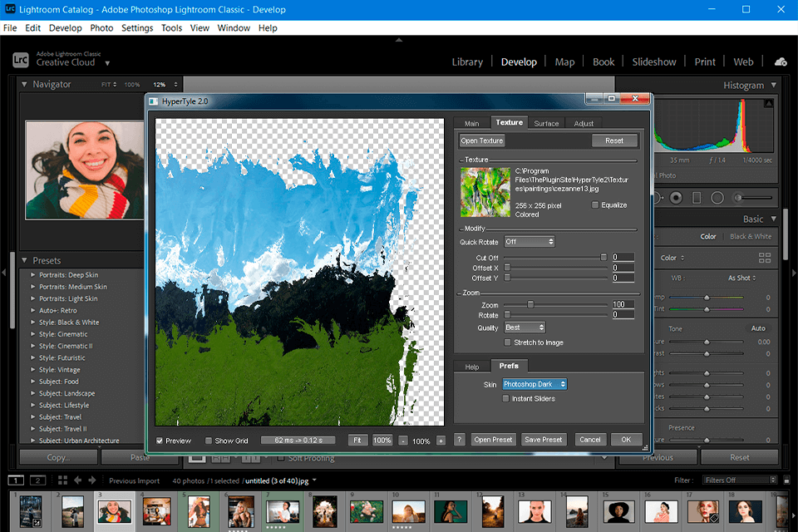Viewport: 798px width, 532px height.
Task: Enable the Show Grid checkbox
Action: (208, 441)
